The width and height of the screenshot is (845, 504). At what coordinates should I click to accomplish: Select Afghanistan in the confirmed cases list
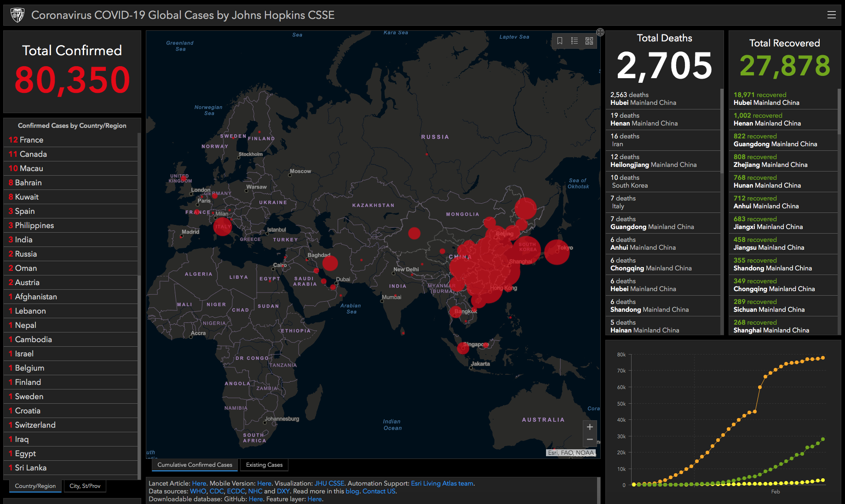point(70,297)
